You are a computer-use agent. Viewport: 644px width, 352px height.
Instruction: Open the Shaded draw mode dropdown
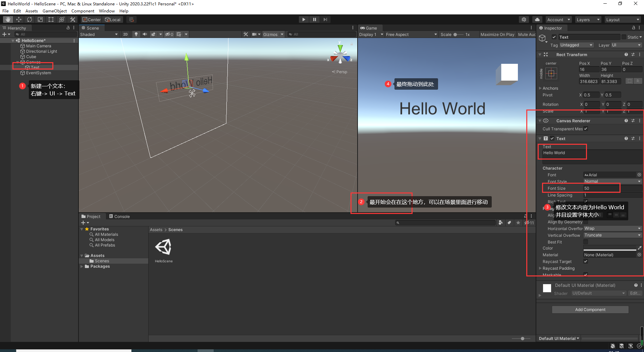pyautogui.click(x=99, y=34)
